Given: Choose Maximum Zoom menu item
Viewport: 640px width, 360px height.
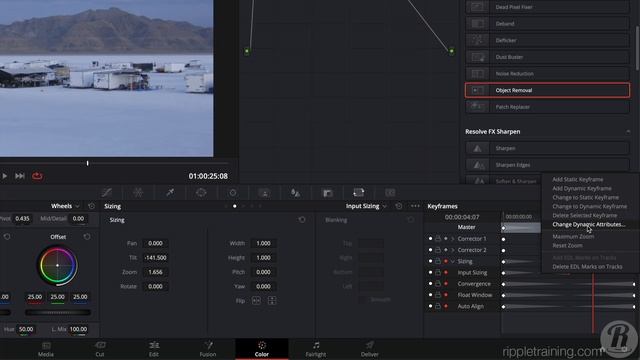Looking at the screenshot, I should point(573,236).
